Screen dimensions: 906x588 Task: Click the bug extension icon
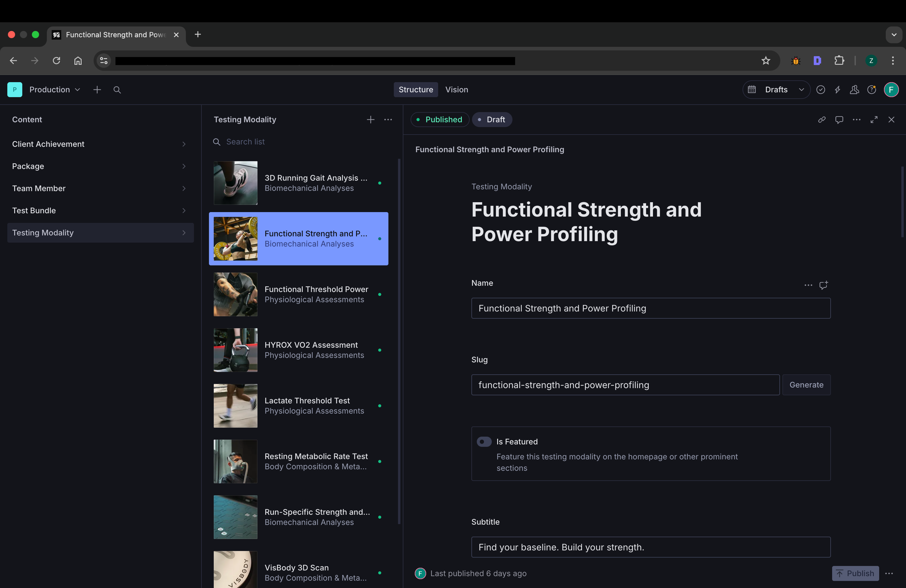click(x=796, y=61)
